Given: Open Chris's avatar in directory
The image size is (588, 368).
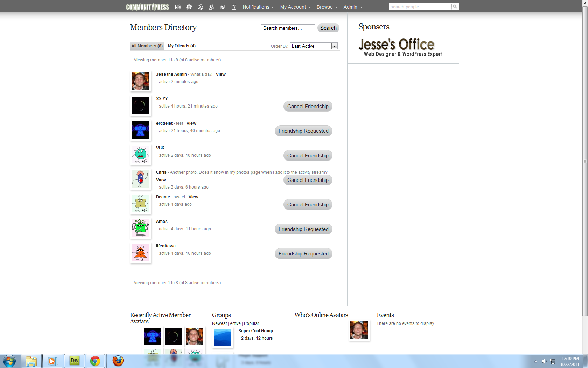Looking at the screenshot, I should point(140,179).
